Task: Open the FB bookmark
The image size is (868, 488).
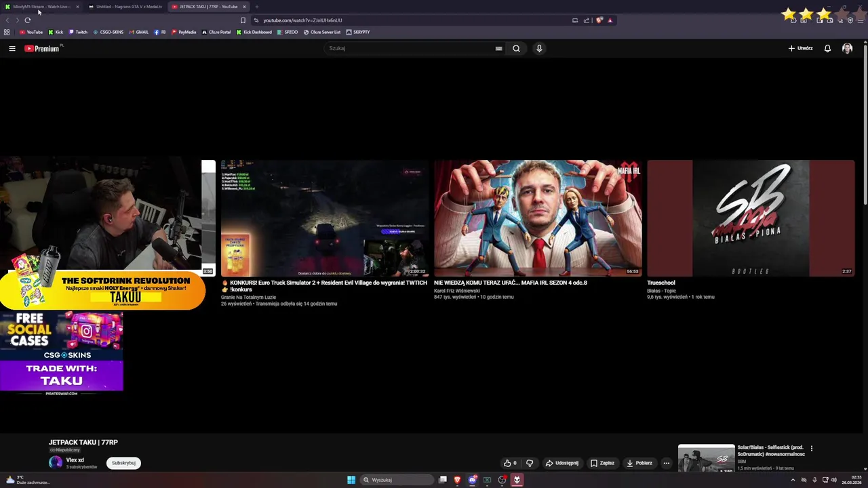Action: tap(160, 32)
